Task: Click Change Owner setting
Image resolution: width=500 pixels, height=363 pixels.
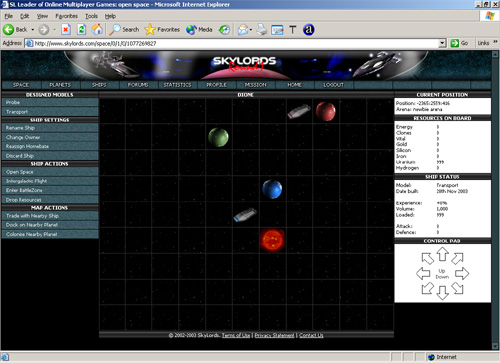Action: tap(50, 137)
